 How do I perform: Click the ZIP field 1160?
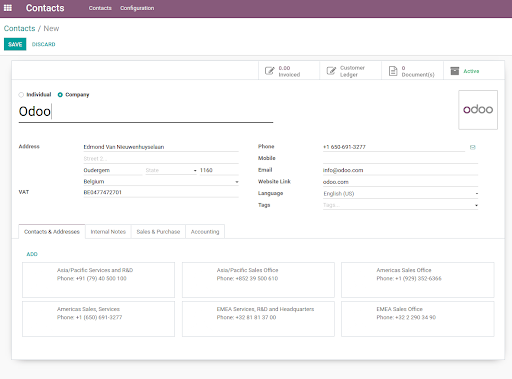click(x=219, y=170)
